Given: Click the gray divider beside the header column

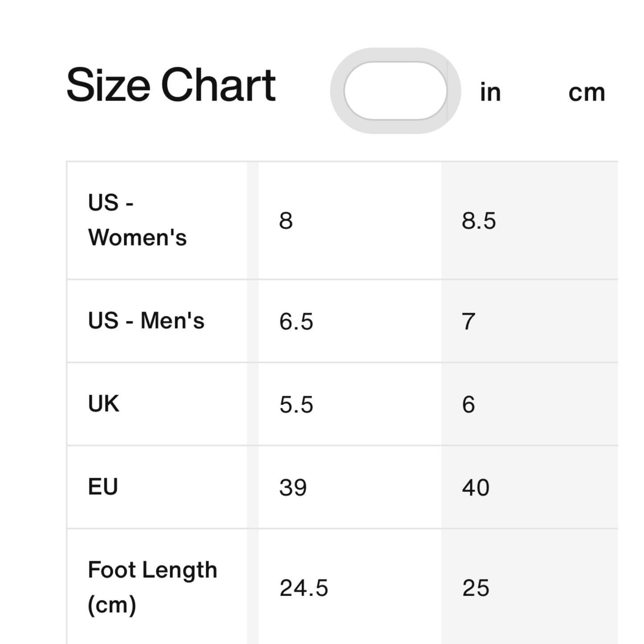Looking at the screenshot, I should 253,401.
